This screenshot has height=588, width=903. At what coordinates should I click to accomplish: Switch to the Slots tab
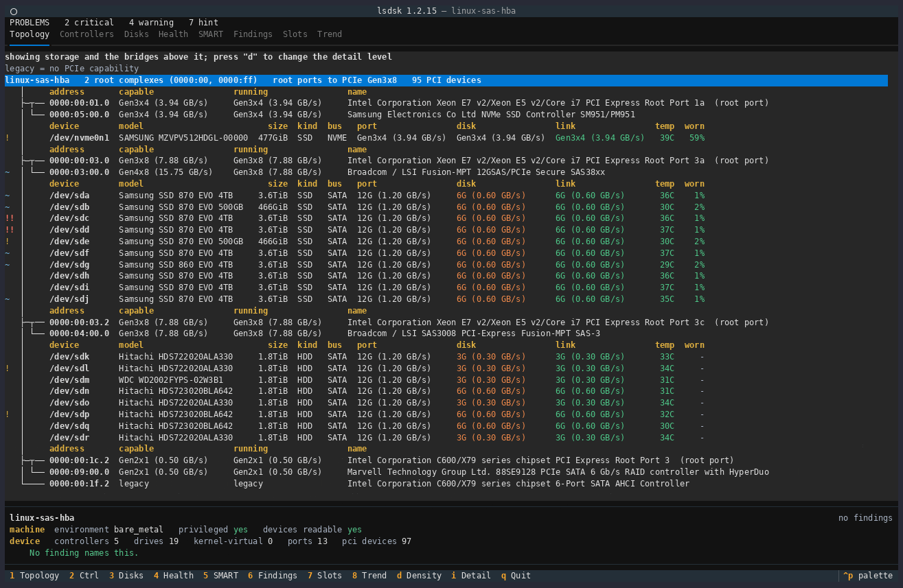pyautogui.click(x=295, y=34)
